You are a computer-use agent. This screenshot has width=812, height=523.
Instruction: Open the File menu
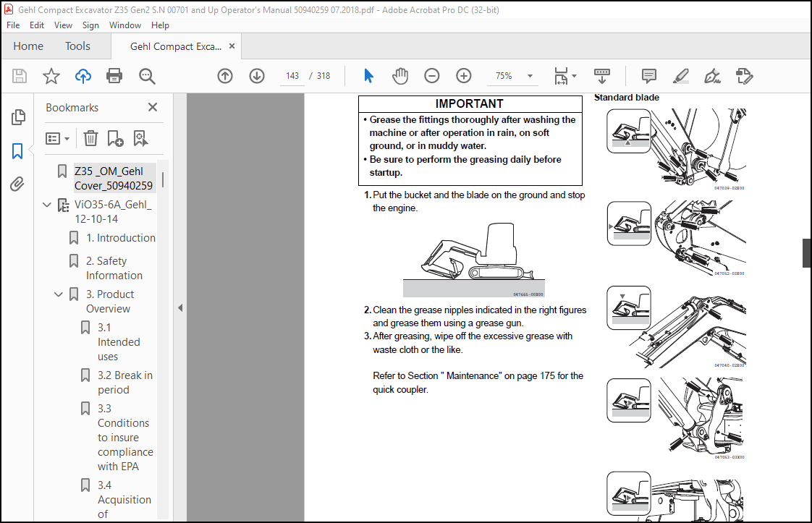click(x=13, y=25)
